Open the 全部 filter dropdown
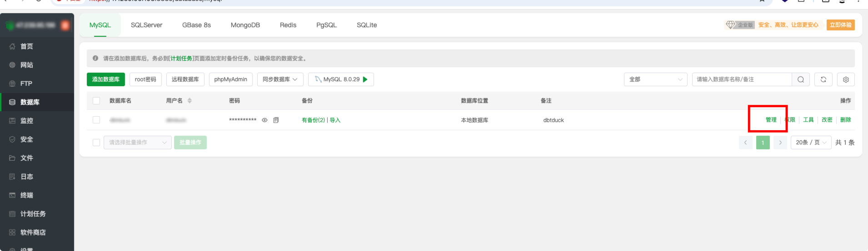The width and height of the screenshot is (868, 251). 656,79
